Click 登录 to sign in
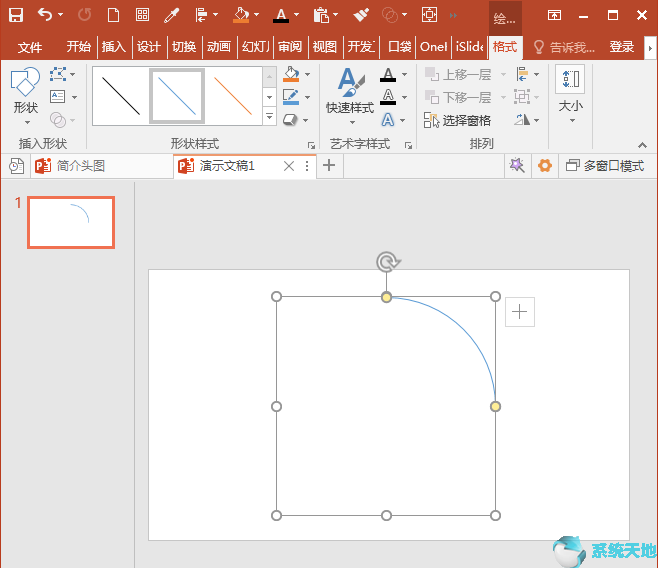Viewport: 658px width, 568px height. click(x=622, y=47)
